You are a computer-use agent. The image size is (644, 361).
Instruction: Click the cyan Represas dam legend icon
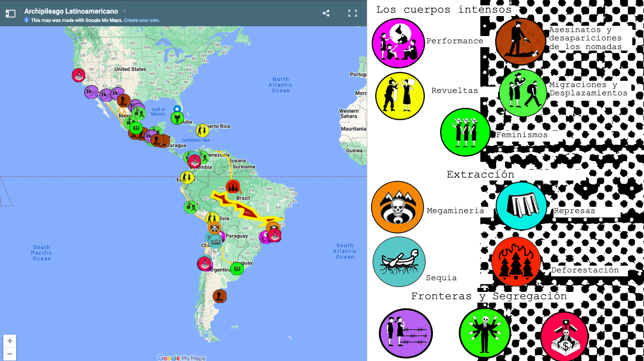[x=521, y=206]
